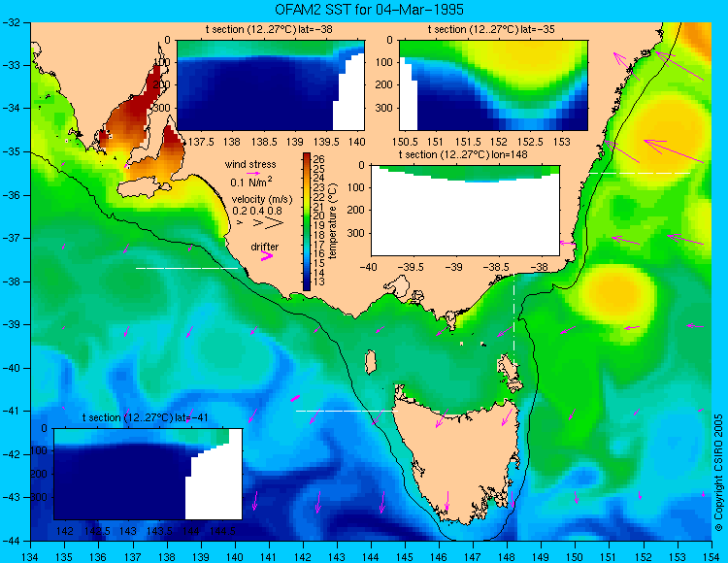Click King Island northwest of Tasmania

(x=370, y=362)
